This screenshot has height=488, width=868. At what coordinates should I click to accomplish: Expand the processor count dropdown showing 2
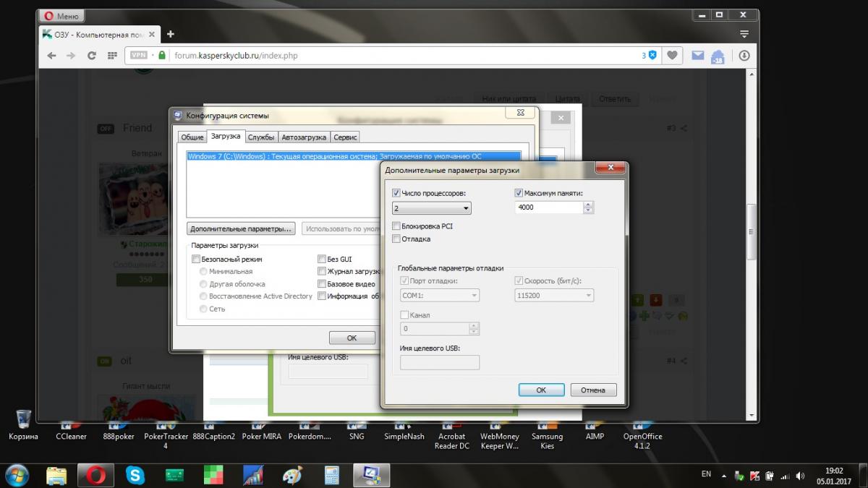coord(432,208)
